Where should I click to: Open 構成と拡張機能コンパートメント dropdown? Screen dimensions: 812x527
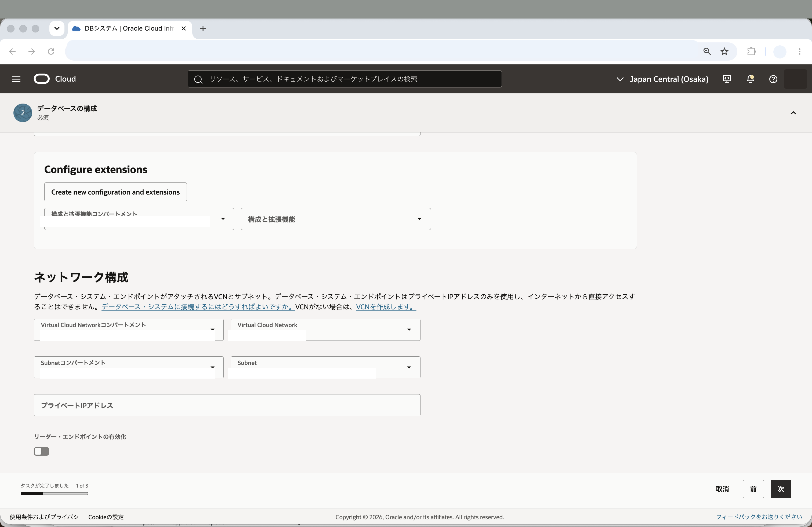coord(139,219)
